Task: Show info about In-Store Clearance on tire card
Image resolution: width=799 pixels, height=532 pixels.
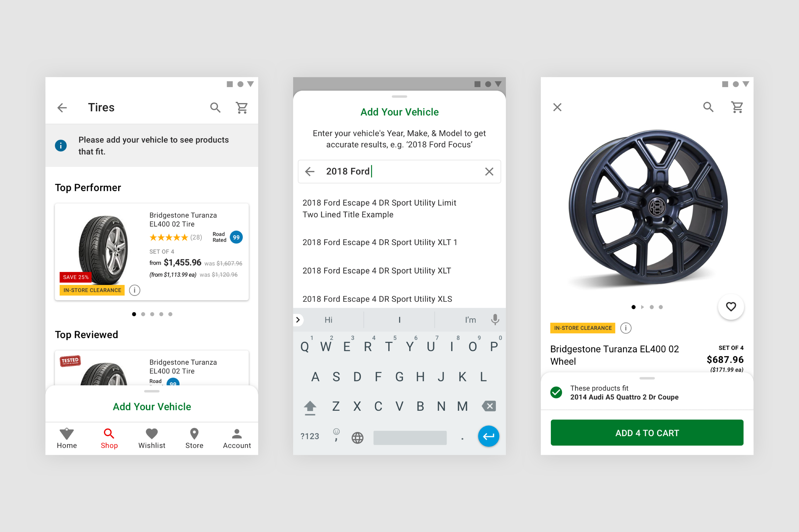Action: click(135, 290)
